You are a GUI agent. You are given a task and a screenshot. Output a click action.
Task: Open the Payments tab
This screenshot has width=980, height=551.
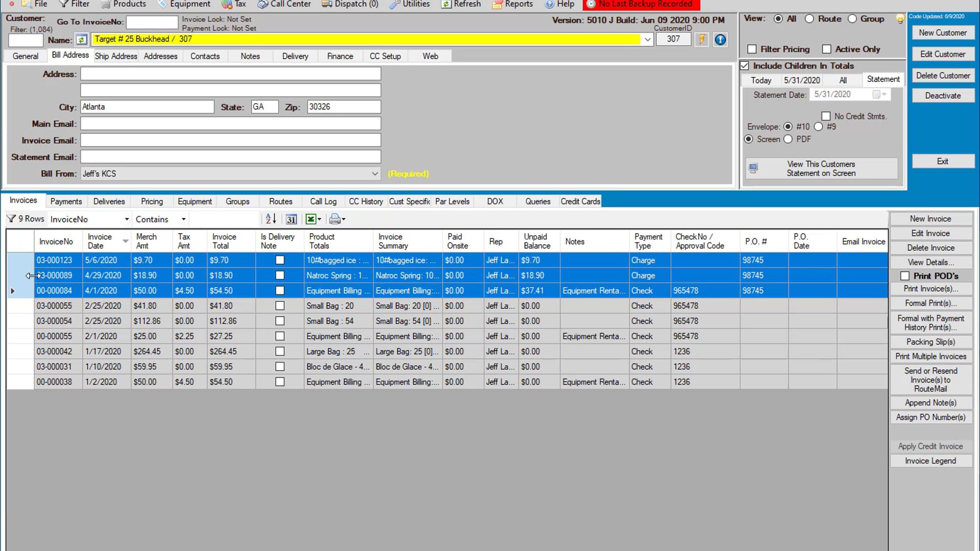(x=66, y=202)
